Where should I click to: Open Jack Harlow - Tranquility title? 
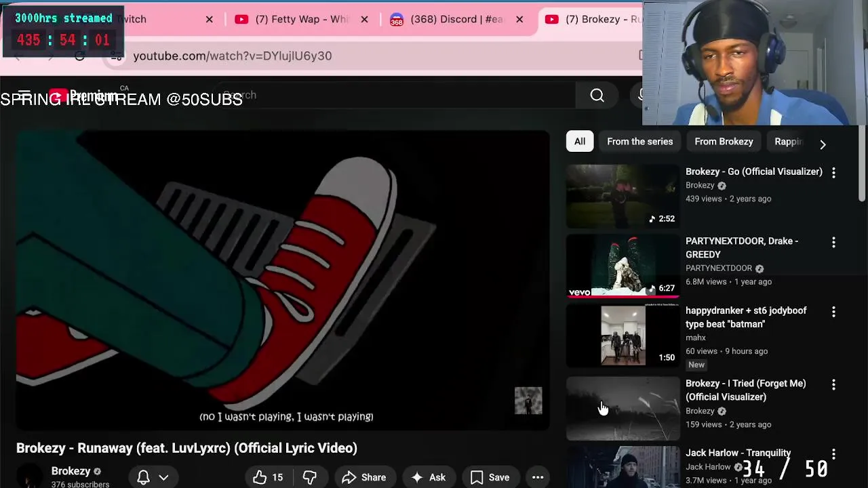pyautogui.click(x=738, y=453)
